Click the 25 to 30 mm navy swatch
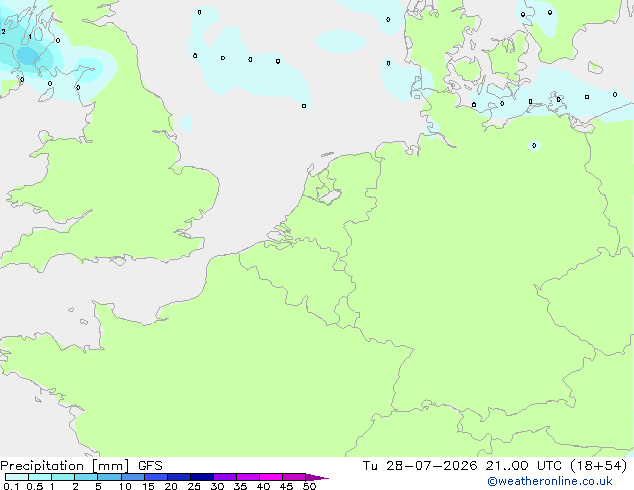Viewport: 634px width, 490px height. 202,477
